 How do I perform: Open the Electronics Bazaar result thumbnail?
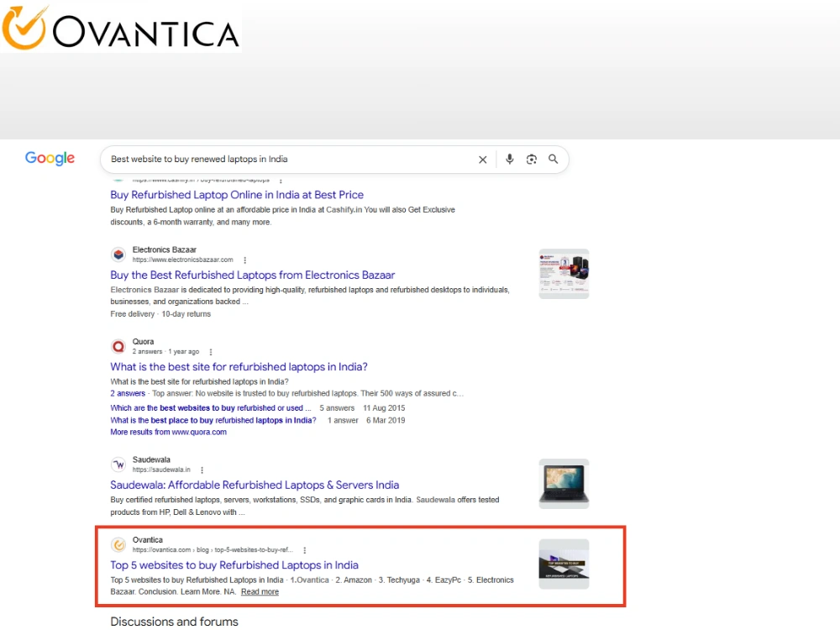click(x=564, y=274)
